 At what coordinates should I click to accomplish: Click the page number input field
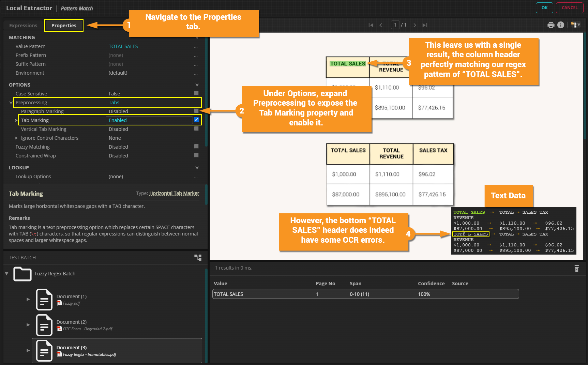point(395,25)
